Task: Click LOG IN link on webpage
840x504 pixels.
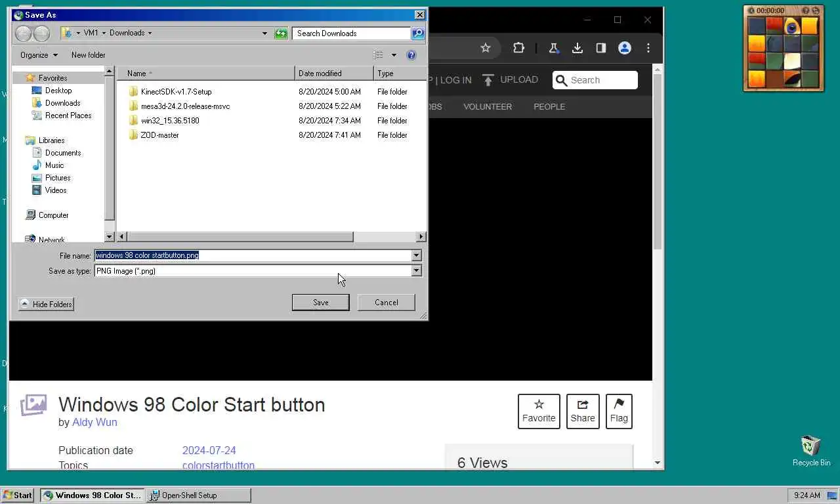Action: click(455, 80)
